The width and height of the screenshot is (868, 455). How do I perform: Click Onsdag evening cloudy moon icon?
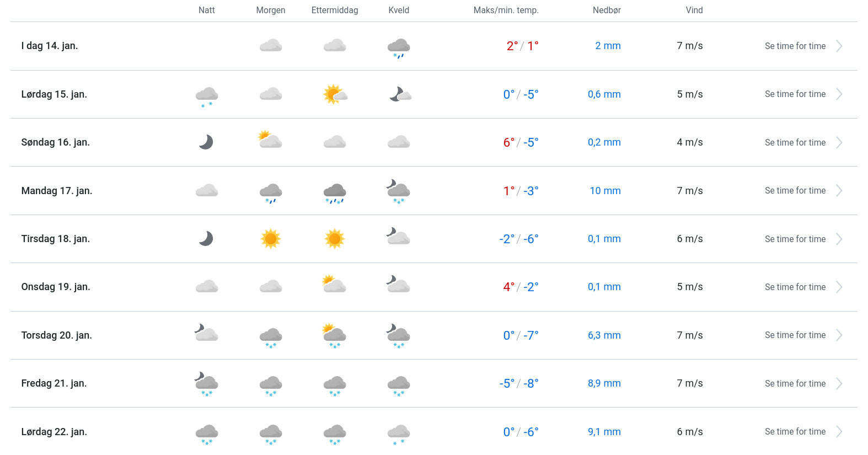click(x=398, y=285)
